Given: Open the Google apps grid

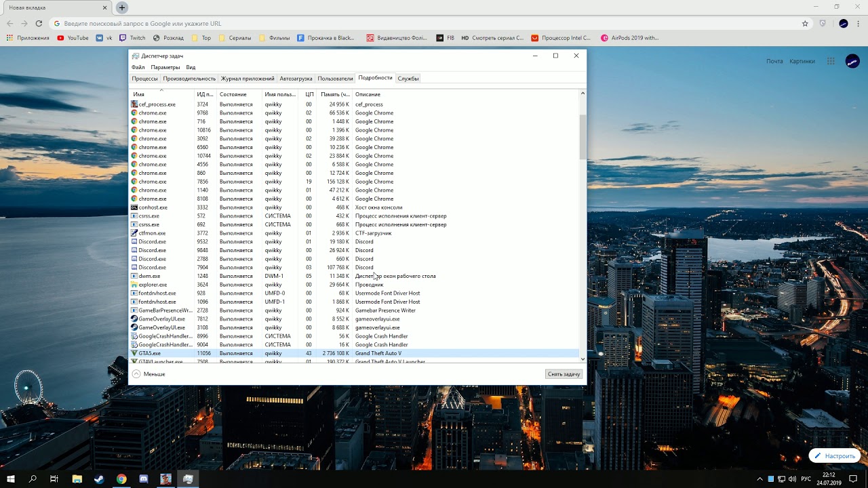Looking at the screenshot, I should [831, 61].
